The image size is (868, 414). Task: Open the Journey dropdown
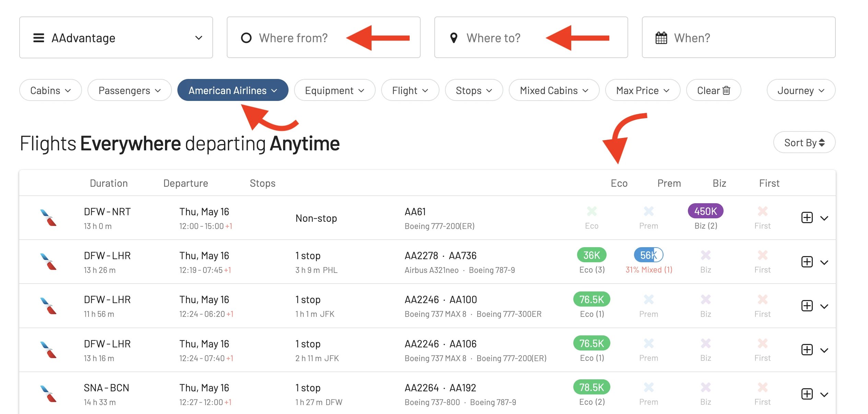tap(801, 90)
